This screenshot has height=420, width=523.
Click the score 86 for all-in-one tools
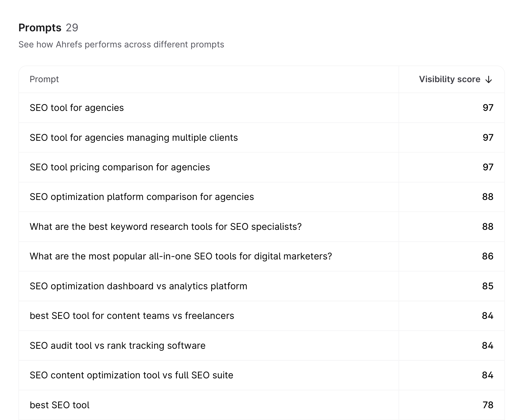coord(487,256)
